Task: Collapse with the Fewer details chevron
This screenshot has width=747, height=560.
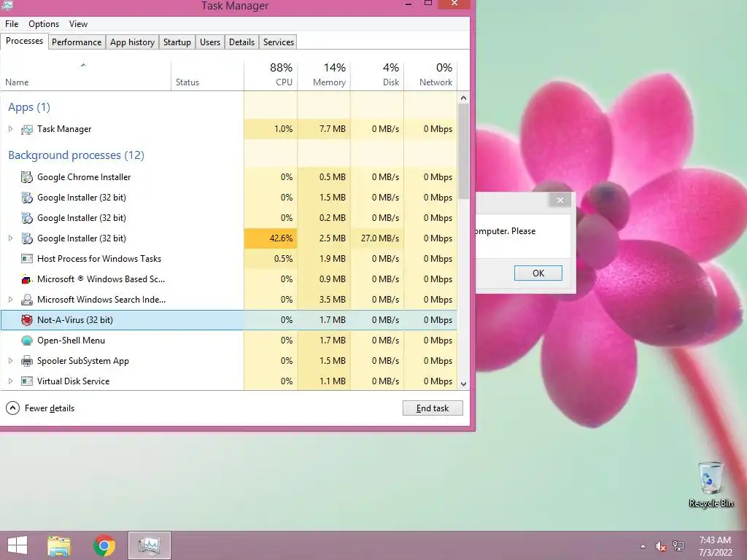Action: tap(13, 408)
